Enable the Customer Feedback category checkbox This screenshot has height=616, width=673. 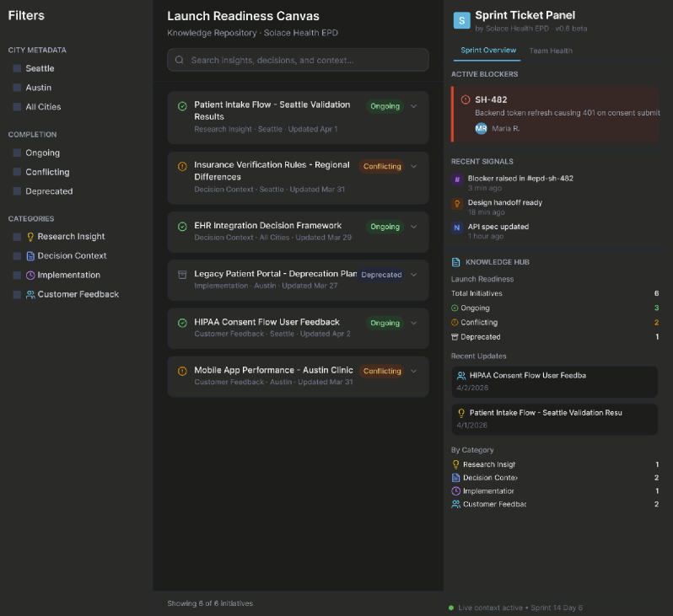(x=17, y=295)
